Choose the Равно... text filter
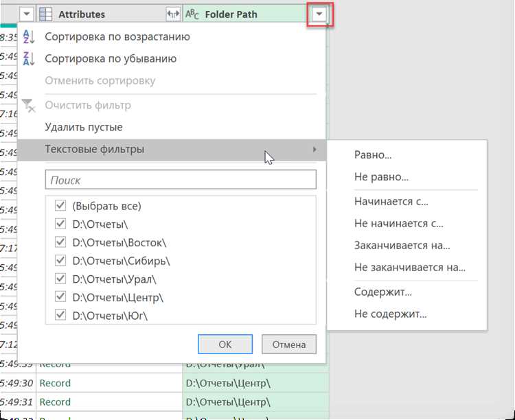The width and height of the screenshot is (515, 420). pos(373,154)
